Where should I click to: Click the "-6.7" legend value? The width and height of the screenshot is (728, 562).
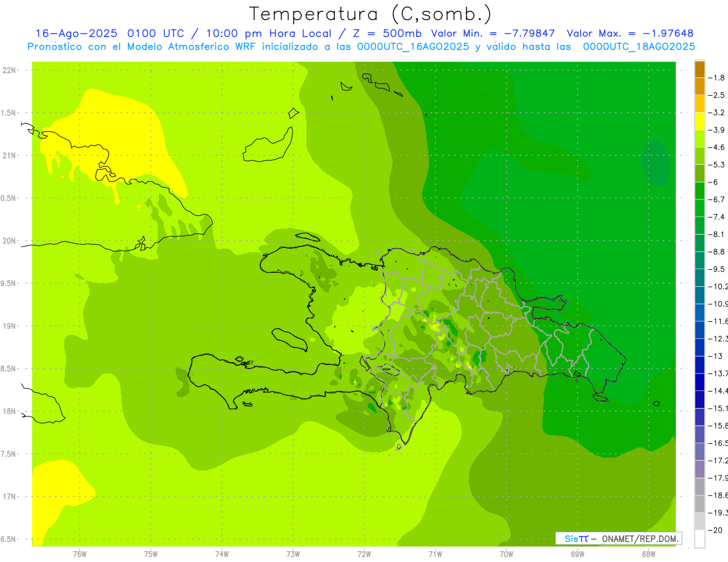point(717,199)
